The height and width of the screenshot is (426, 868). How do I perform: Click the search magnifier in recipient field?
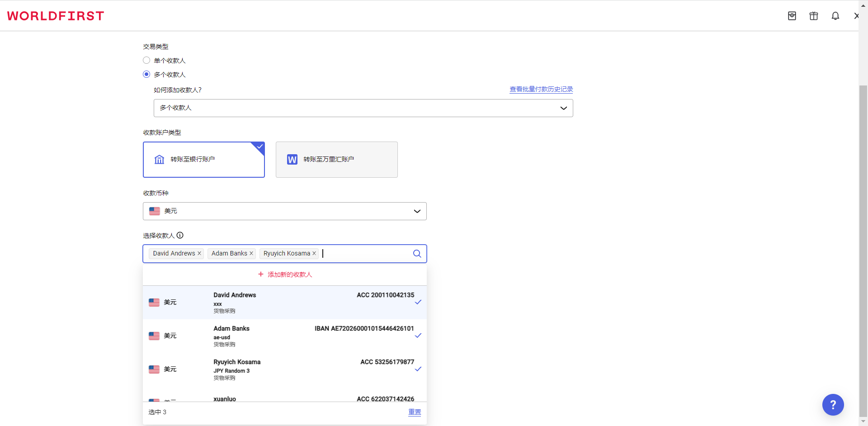417,254
